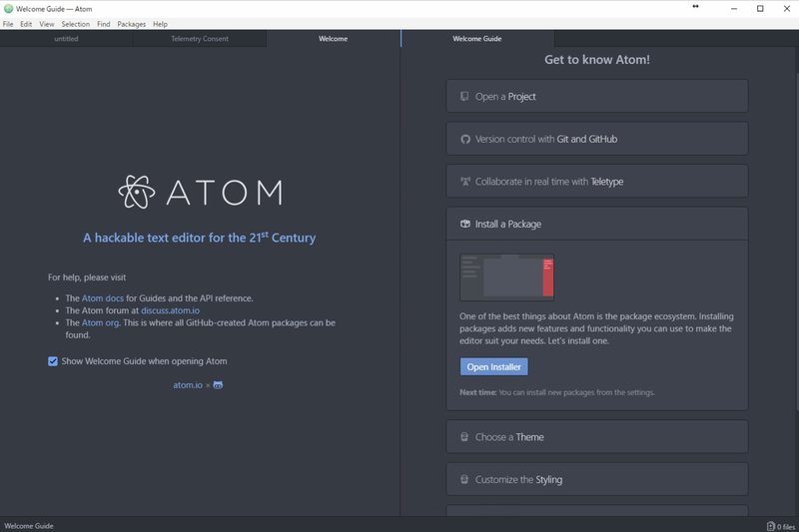Switch to the untitled tab
This screenshot has height=532, width=799.
(66, 39)
